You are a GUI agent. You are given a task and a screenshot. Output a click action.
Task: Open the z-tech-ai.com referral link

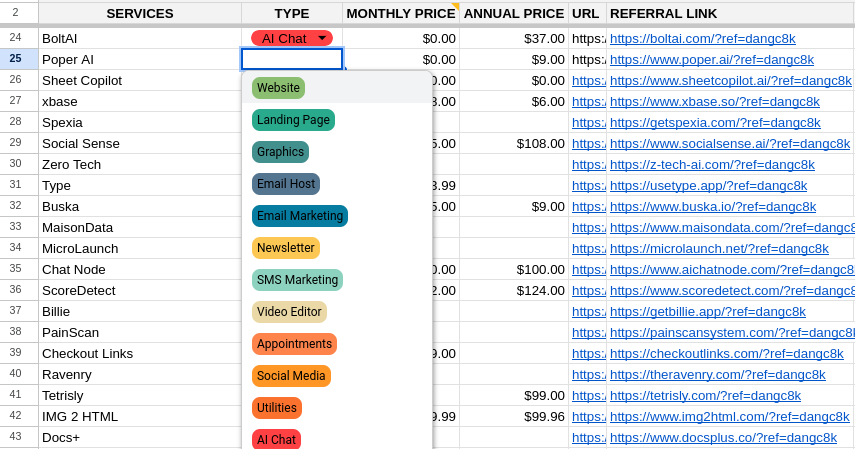[712, 165]
